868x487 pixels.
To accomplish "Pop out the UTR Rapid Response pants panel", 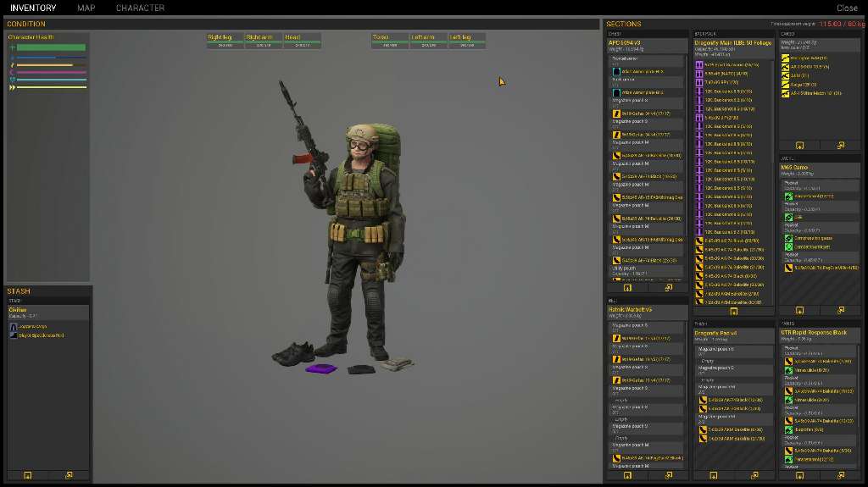I will coord(840,475).
